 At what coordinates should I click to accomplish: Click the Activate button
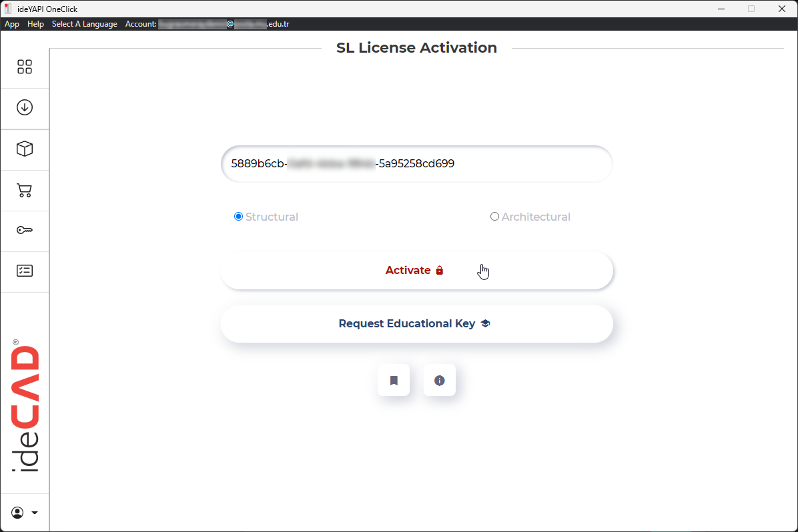pos(417,271)
